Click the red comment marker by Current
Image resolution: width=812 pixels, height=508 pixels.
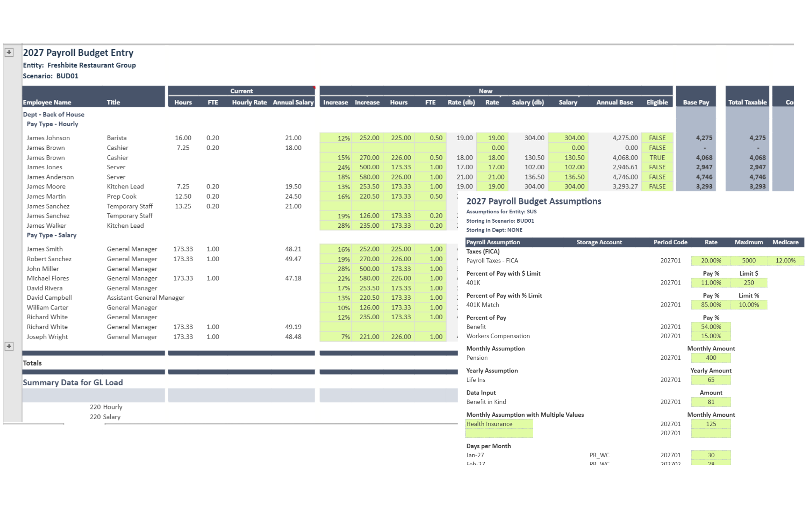pyautogui.click(x=314, y=88)
